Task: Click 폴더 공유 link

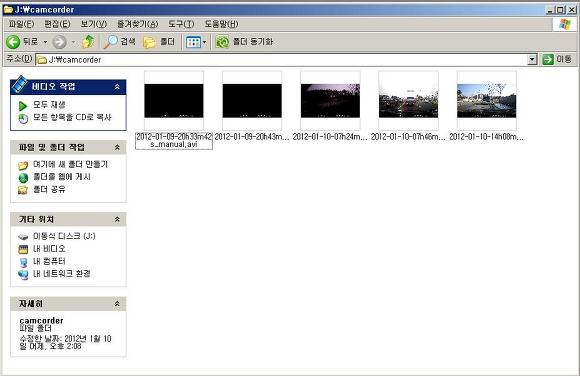Action: [x=49, y=189]
